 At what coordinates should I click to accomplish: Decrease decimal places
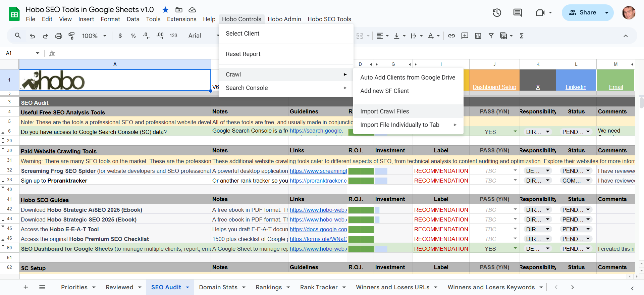click(x=146, y=36)
